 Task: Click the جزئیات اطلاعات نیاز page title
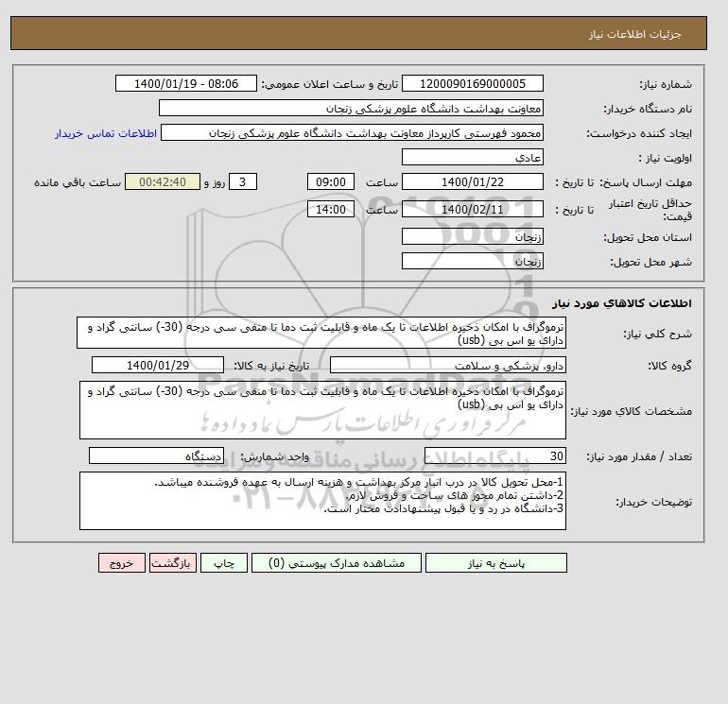tap(634, 34)
